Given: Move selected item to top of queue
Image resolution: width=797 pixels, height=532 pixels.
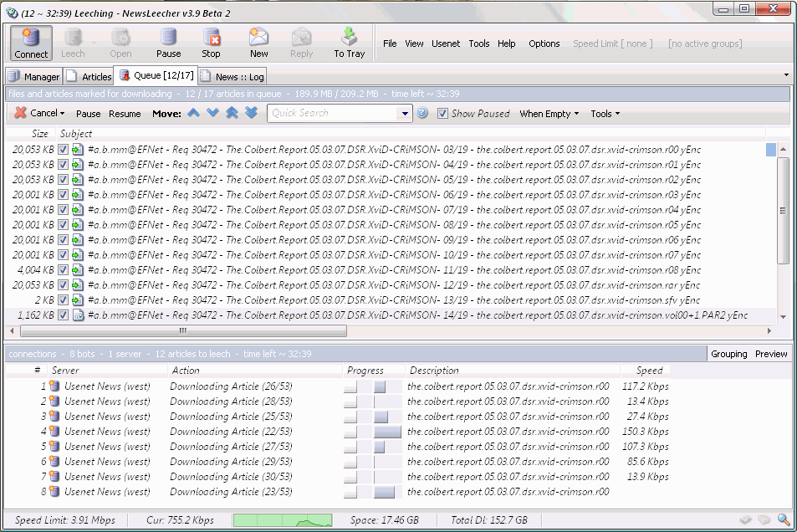Looking at the screenshot, I should coord(232,113).
